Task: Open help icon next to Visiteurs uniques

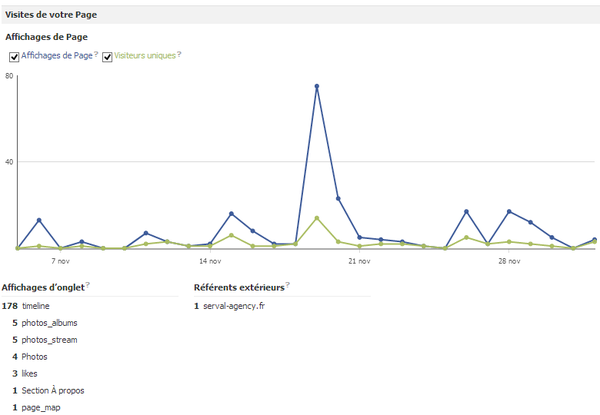Action: pyautogui.click(x=179, y=54)
